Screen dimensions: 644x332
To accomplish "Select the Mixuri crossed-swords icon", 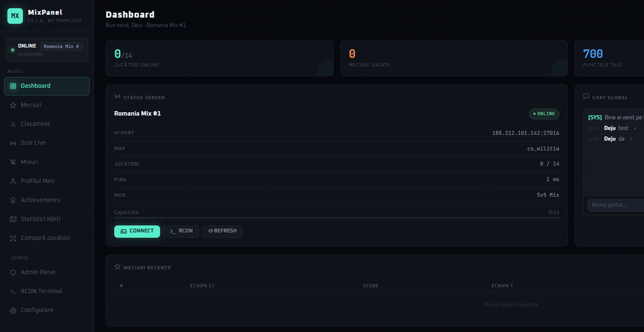I will point(13,162).
